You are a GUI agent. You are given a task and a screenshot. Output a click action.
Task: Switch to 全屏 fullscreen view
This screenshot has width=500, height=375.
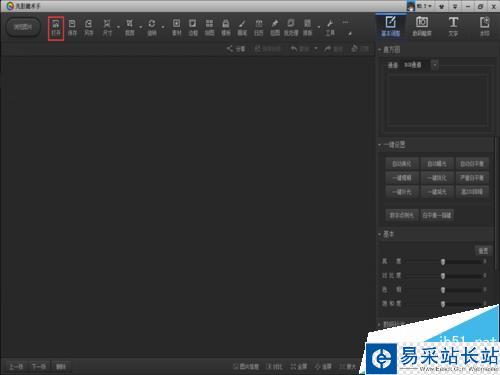pyautogui.click(x=299, y=367)
